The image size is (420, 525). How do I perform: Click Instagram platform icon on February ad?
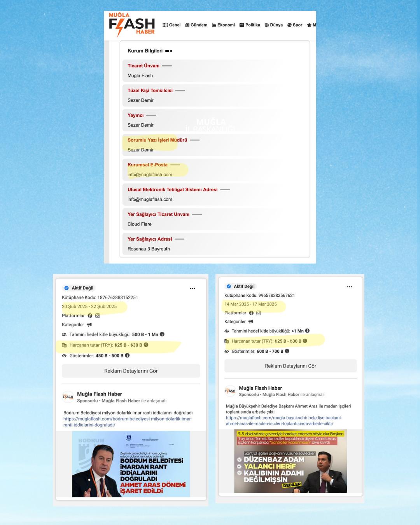[98, 316]
